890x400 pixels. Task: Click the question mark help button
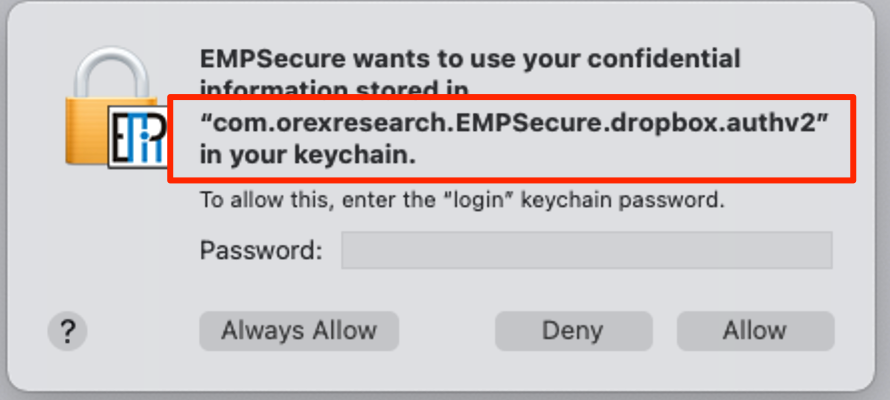coord(68,330)
